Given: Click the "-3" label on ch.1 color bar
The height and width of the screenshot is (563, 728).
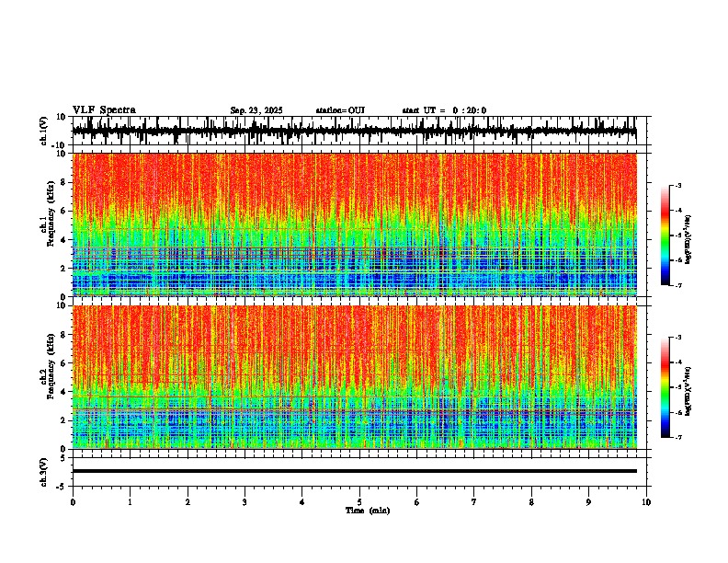Looking at the screenshot, I should click(677, 186).
